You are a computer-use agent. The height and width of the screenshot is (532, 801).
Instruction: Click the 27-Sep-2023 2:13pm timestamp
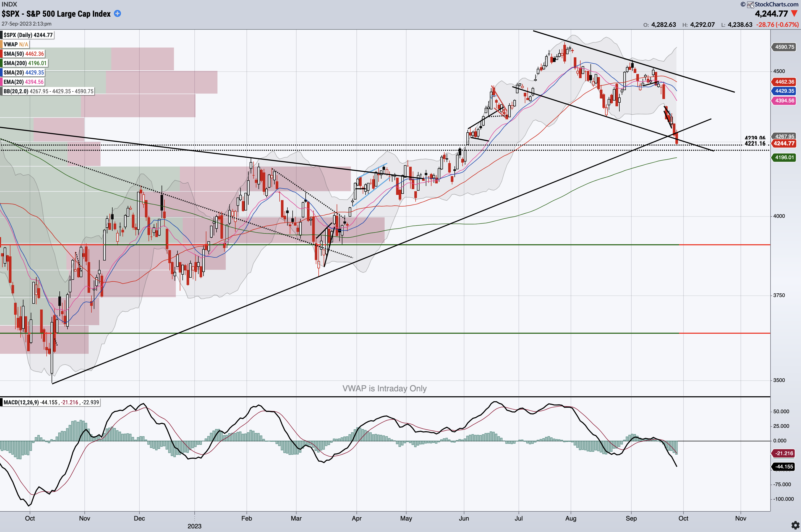[x=27, y=24]
